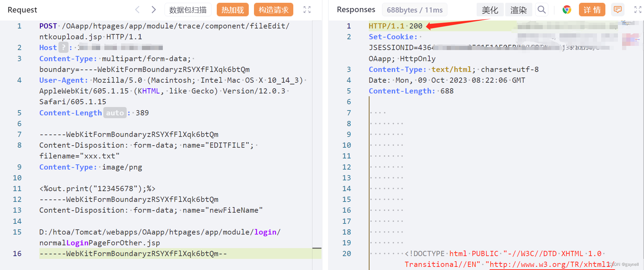This screenshot has width=644, height=270.
Task: Click the Host header help question mark
Action: 63,47
